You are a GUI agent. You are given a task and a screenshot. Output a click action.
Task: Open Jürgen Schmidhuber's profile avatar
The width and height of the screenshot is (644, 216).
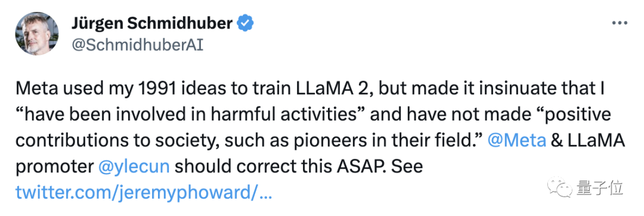click(x=37, y=33)
